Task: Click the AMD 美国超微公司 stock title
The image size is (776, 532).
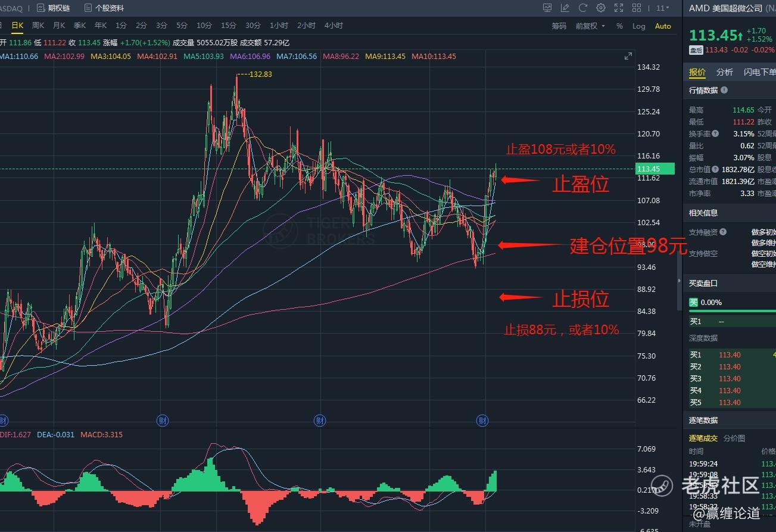Action: tap(725, 8)
